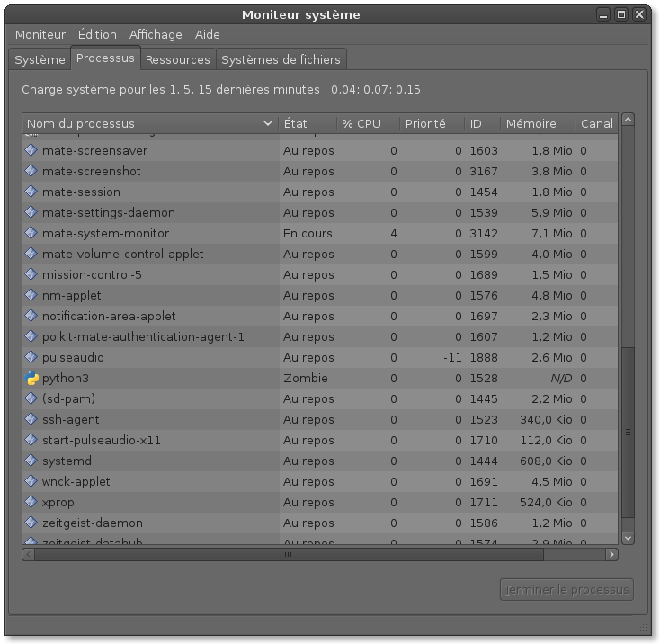Screen dimensions: 660x644
Task: Click the python3 snake icon
Action: pyautogui.click(x=31, y=378)
